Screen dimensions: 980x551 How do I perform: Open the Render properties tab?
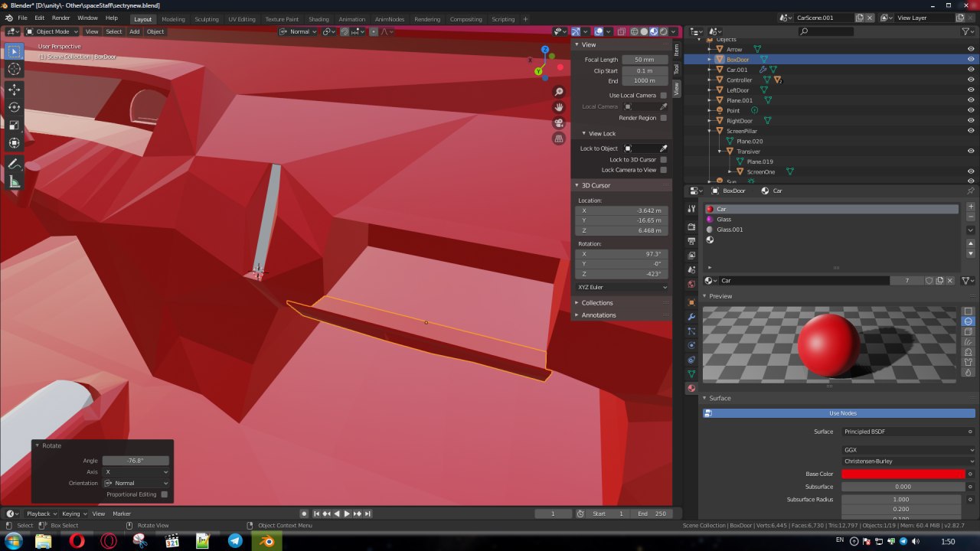691,227
